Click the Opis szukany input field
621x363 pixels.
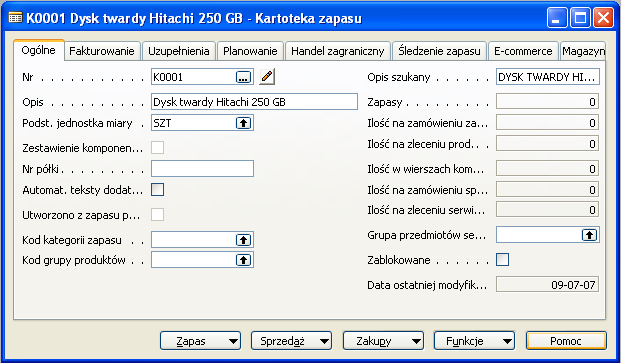[548, 77]
